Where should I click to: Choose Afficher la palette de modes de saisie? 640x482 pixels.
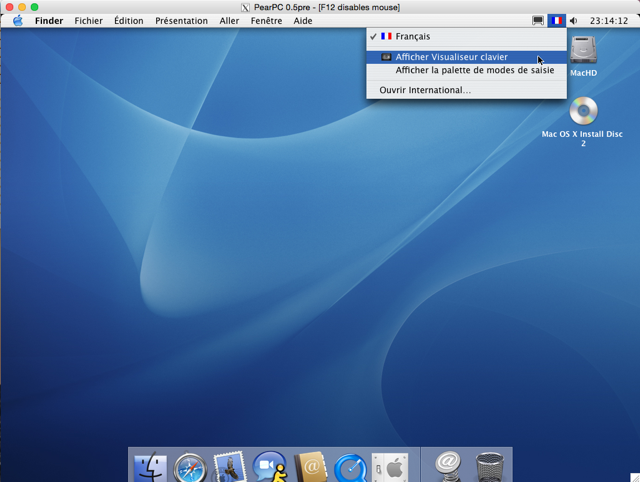(x=467, y=70)
